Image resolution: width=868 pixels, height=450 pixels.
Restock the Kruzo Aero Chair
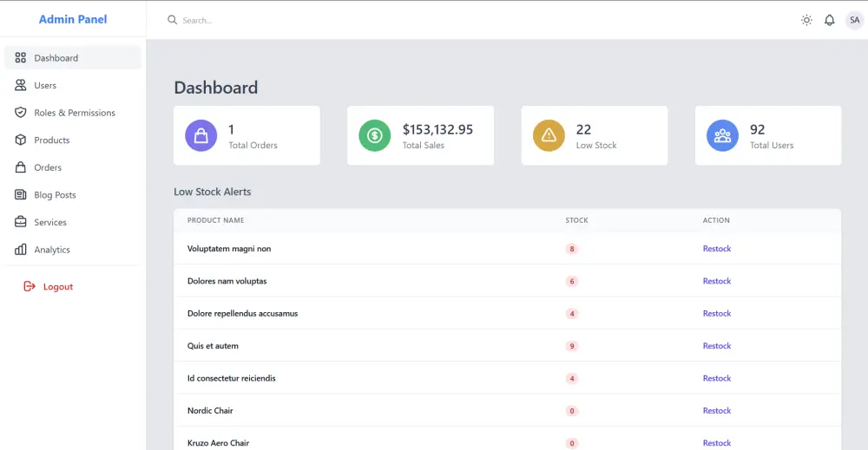(x=717, y=443)
